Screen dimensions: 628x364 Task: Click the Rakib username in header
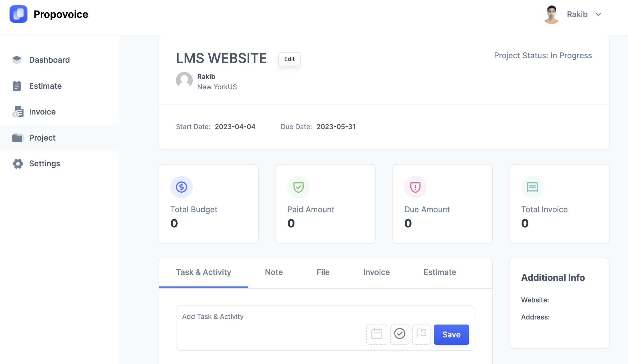[x=577, y=14]
